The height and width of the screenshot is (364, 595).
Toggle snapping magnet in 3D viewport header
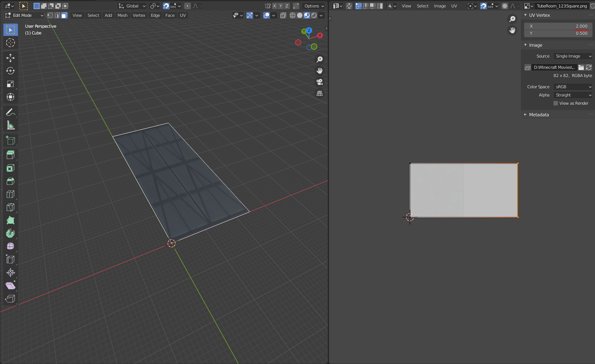click(x=166, y=6)
